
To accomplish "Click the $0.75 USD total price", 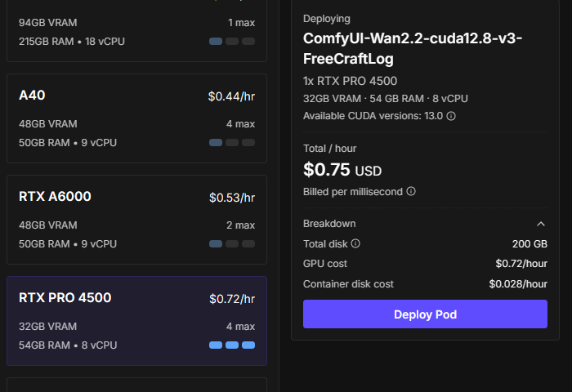I will click(x=342, y=170).
